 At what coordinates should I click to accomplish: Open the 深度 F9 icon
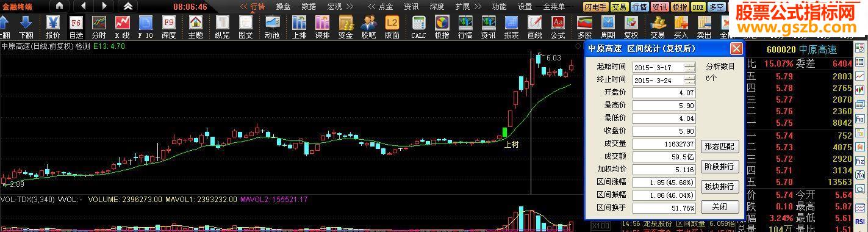point(168,27)
